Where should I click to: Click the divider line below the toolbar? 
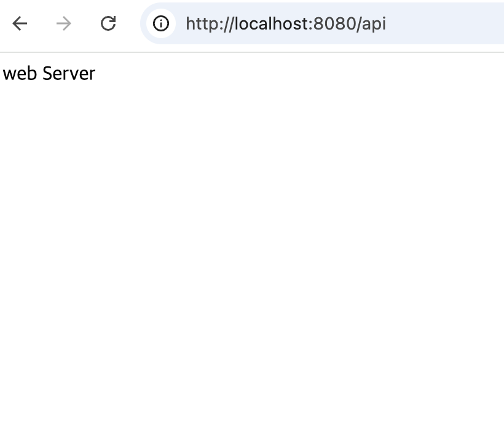(x=252, y=52)
